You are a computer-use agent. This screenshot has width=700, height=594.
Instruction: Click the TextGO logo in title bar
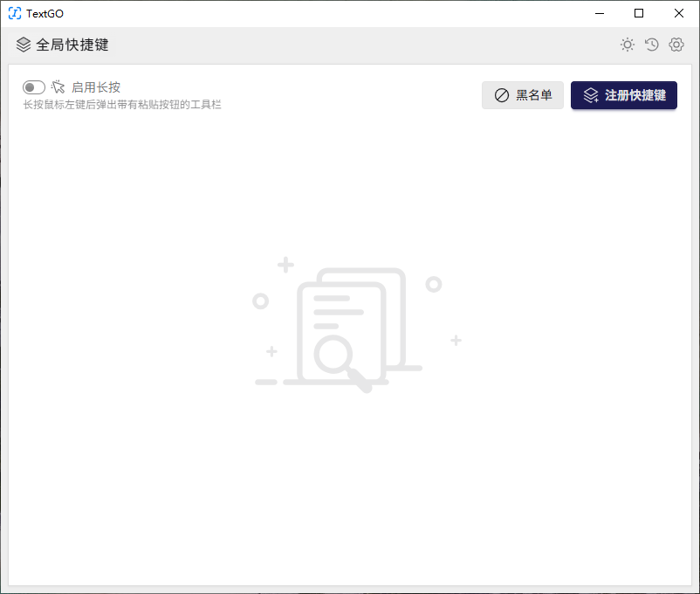pos(15,13)
